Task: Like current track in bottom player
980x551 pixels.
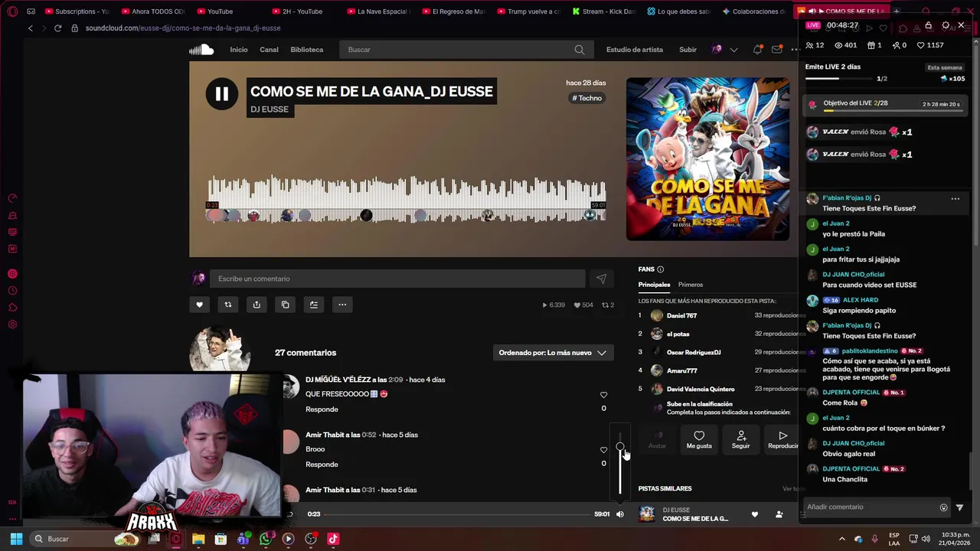Action: click(754, 514)
